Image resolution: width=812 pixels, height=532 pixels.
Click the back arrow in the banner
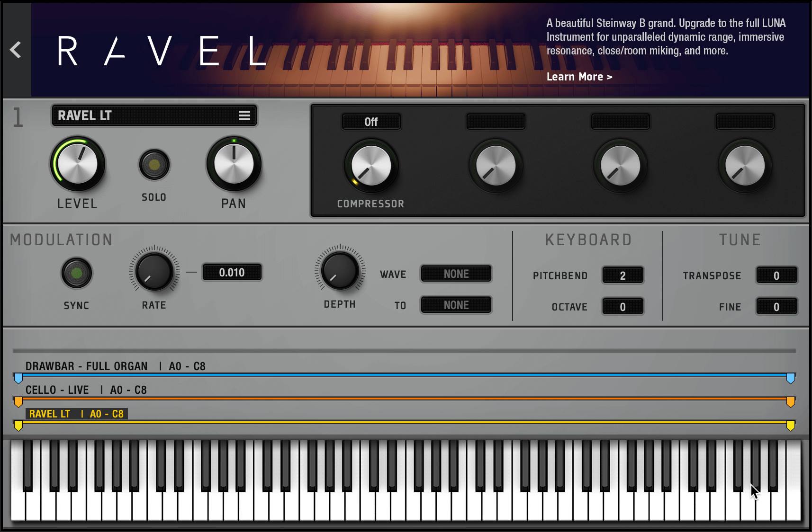coord(16,50)
